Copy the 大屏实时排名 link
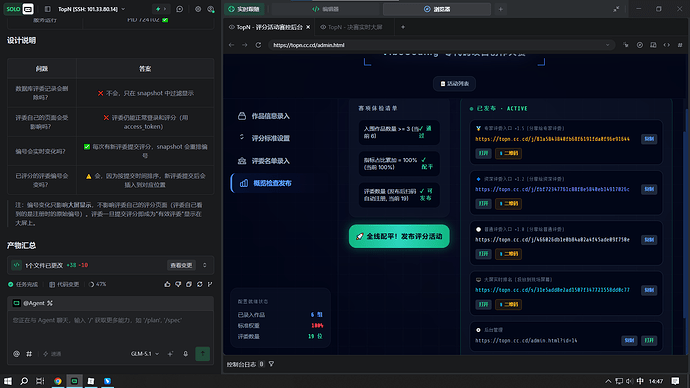The height and width of the screenshot is (388, 690). (649, 290)
